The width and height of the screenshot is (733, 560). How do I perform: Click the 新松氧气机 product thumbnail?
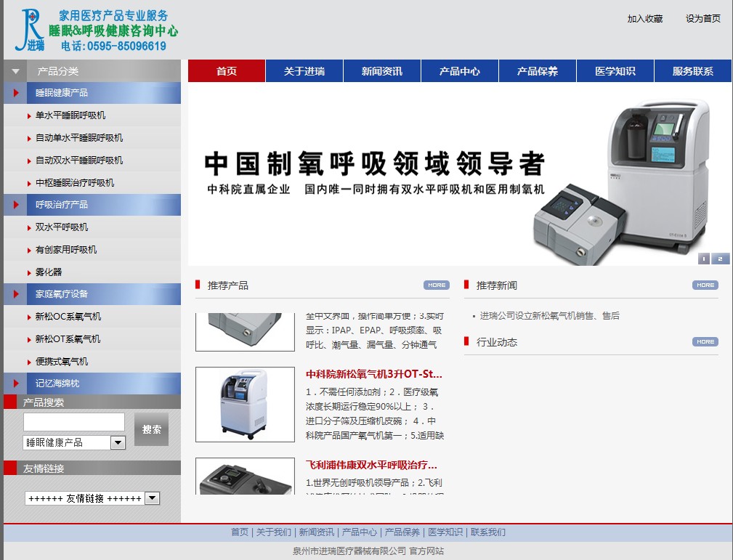click(245, 405)
